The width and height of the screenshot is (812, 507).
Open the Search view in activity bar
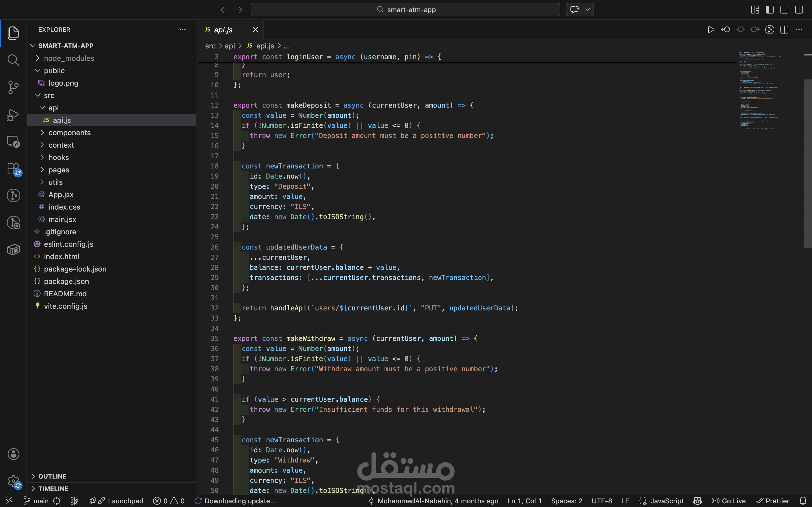click(x=13, y=60)
